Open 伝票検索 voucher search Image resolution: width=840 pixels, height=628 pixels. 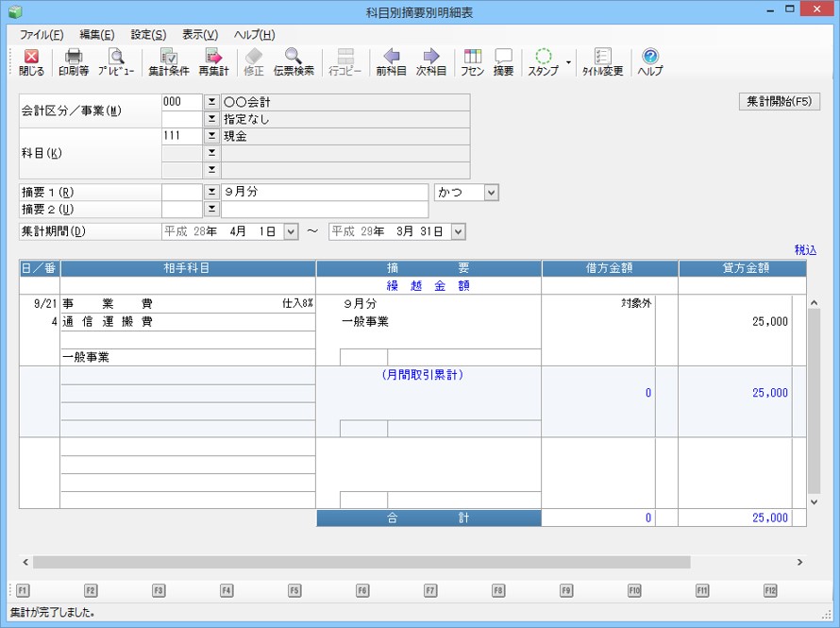pos(293,62)
